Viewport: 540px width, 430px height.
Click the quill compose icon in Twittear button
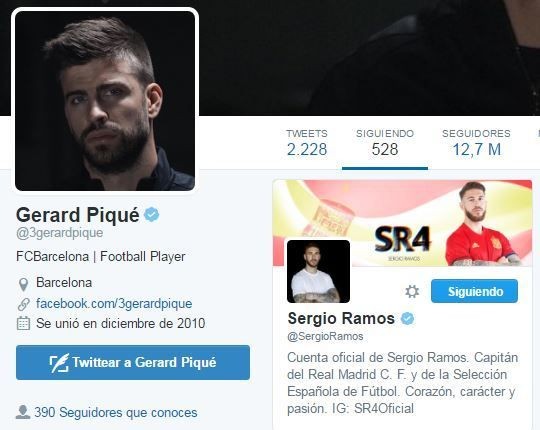point(59,363)
